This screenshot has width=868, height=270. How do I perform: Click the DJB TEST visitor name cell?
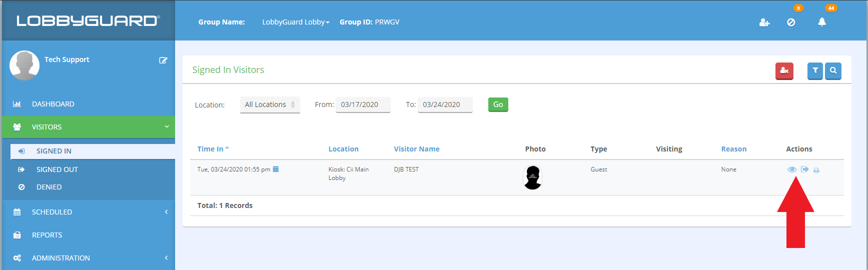coord(406,169)
